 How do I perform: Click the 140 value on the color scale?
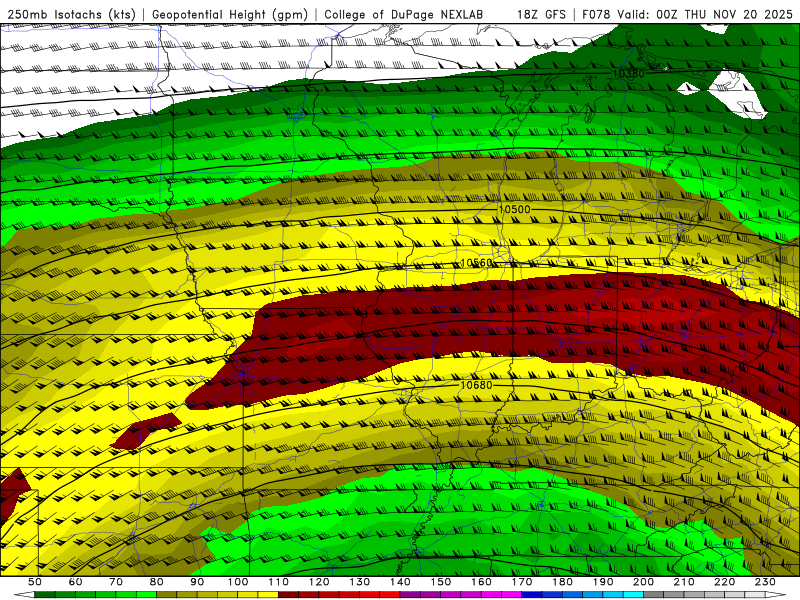pos(400,582)
